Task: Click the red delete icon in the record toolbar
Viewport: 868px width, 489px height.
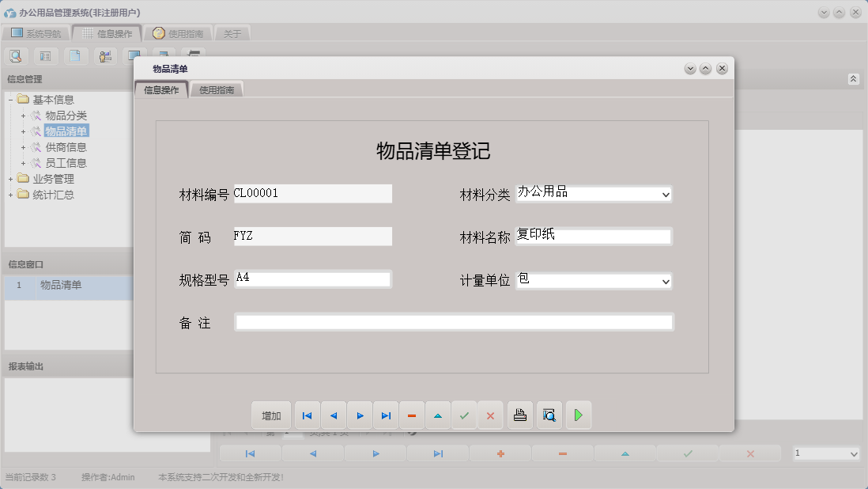Action: pos(412,415)
